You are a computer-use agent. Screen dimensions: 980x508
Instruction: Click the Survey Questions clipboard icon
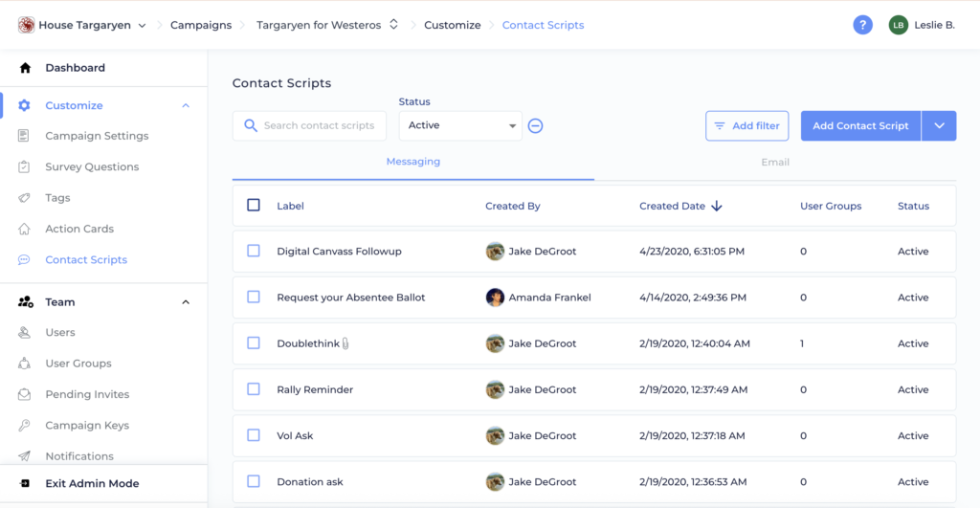pos(24,166)
